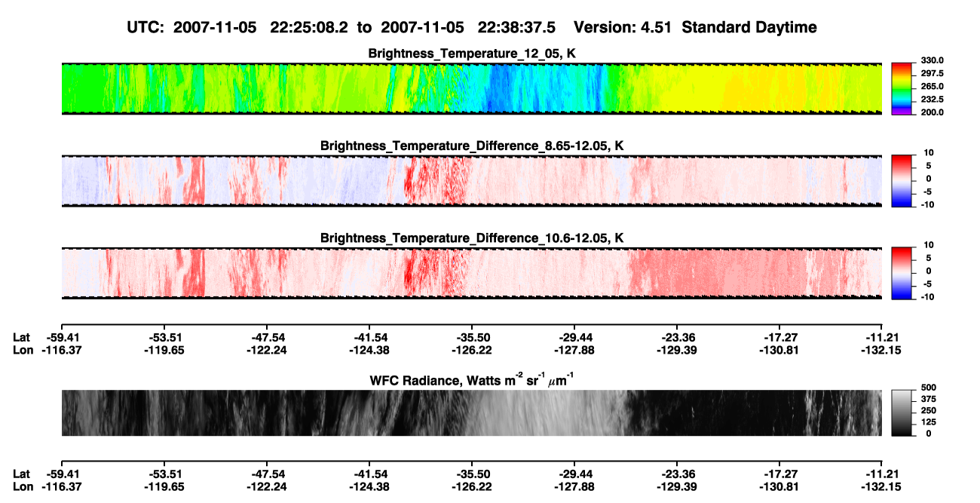Click the grayscale color bar for WFC Radiance
This screenshot has width=980, height=503.
pyautogui.click(x=901, y=413)
